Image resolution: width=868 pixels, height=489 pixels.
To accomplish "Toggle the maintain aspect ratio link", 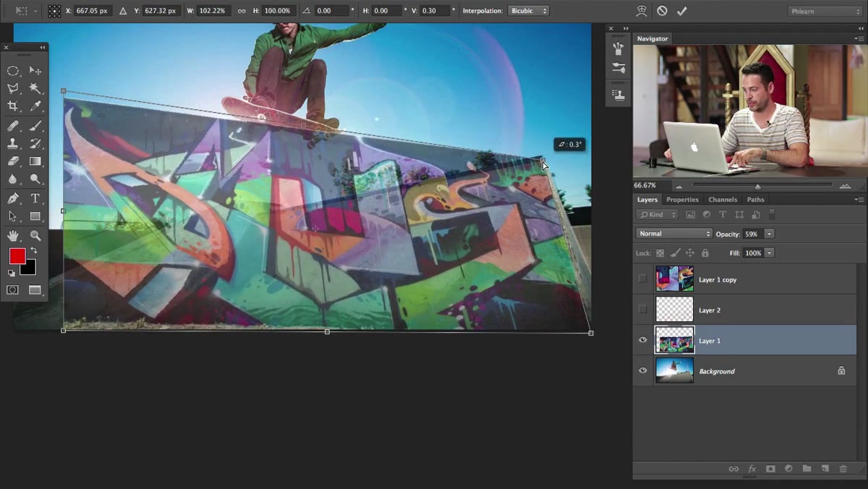I will 242,11.
